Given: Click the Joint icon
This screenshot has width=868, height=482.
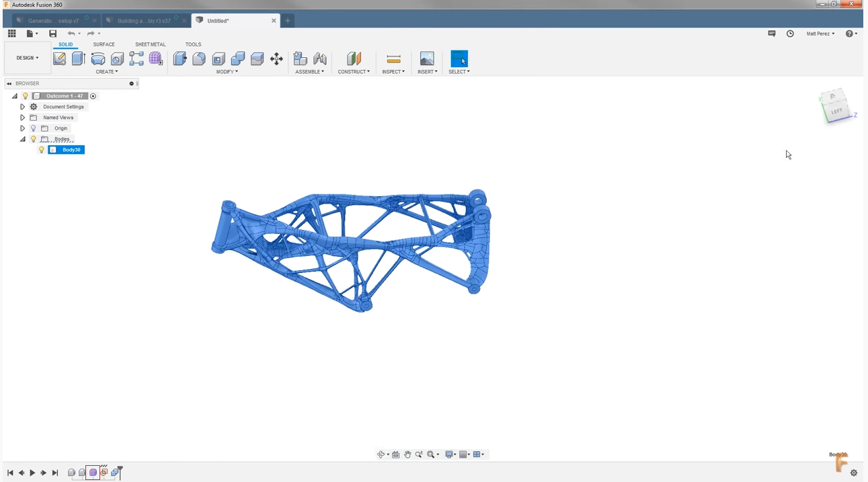Looking at the screenshot, I should coord(320,59).
